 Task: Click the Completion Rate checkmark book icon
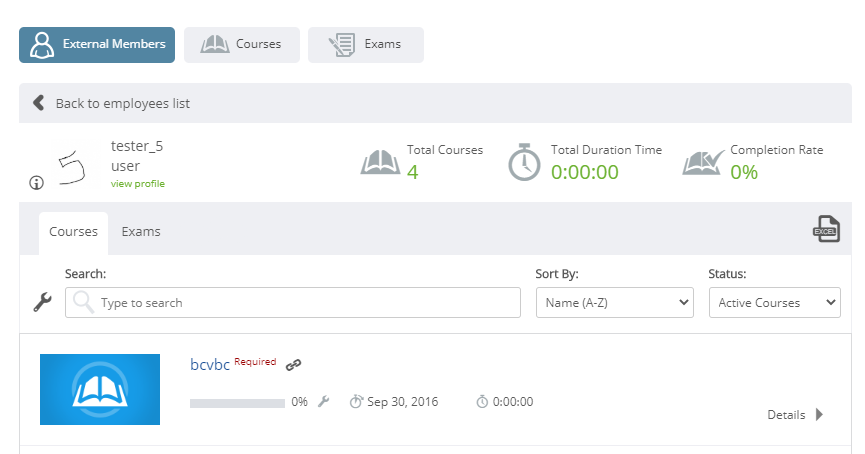tap(703, 162)
